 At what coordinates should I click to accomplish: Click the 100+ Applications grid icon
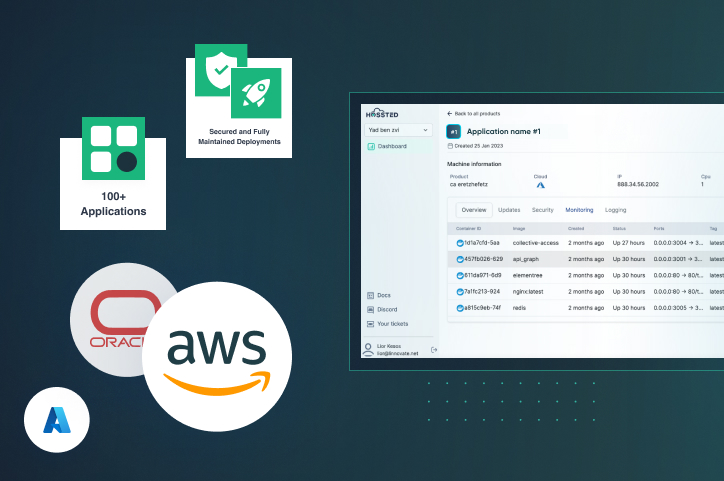pos(113,147)
